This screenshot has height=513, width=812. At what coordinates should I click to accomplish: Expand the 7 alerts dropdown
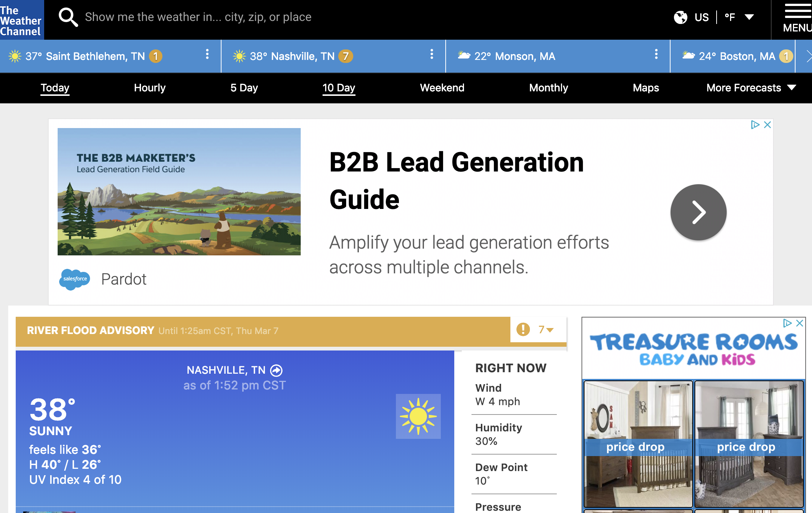click(x=546, y=330)
